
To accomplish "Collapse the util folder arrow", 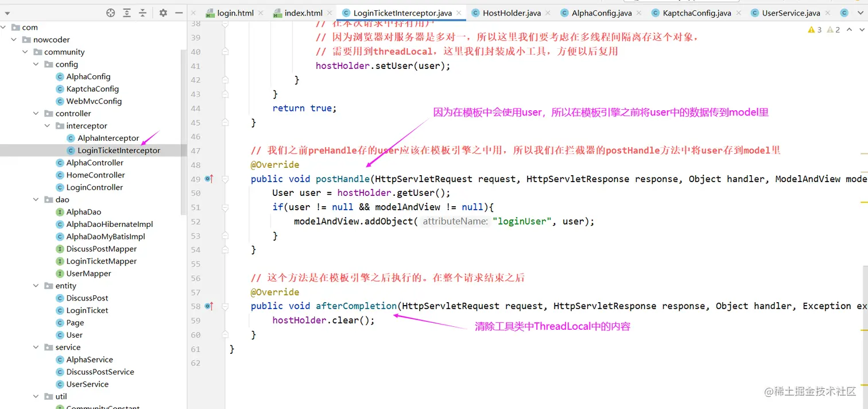I will pos(36,396).
